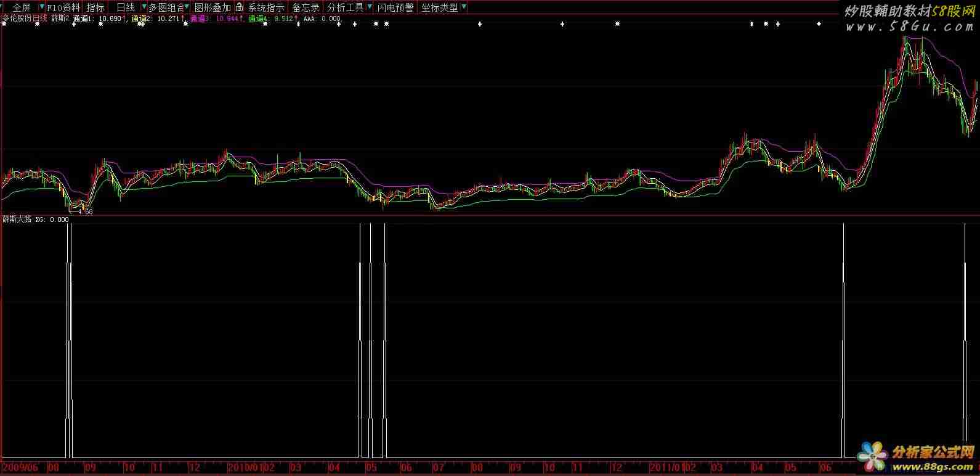The width and height of the screenshot is (980, 476).
Task: Click the 薛斯大路 XG sub-chart label
Action: [x=17, y=219]
